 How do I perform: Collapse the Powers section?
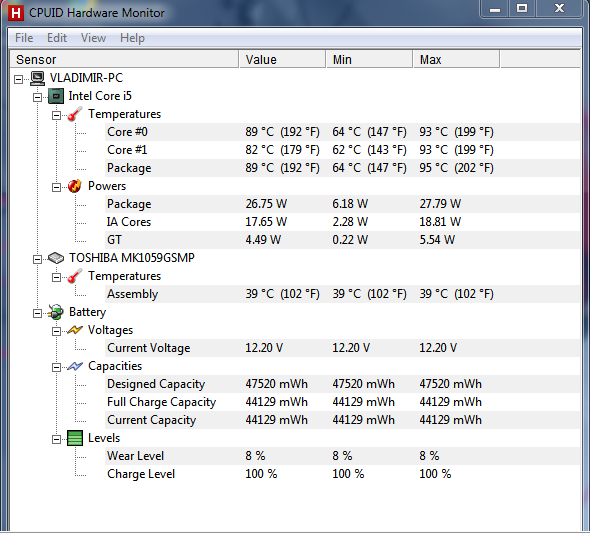pos(56,187)
